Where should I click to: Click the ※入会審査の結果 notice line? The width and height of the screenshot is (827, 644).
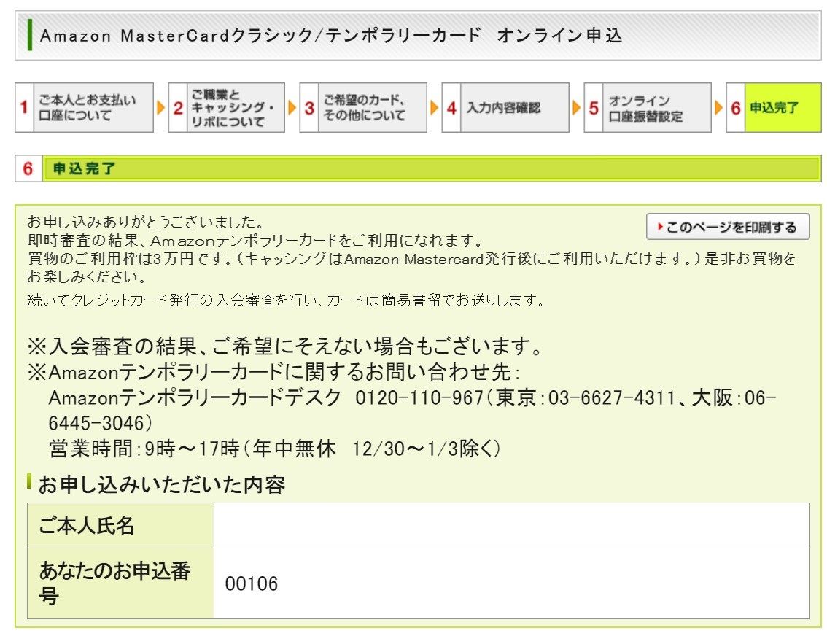click(x=285, y=346)
